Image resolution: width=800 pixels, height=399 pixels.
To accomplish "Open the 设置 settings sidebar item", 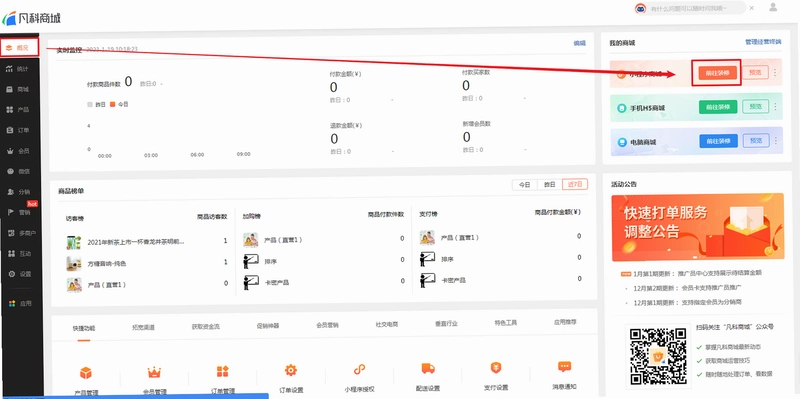I will click(x=20, y=274).
